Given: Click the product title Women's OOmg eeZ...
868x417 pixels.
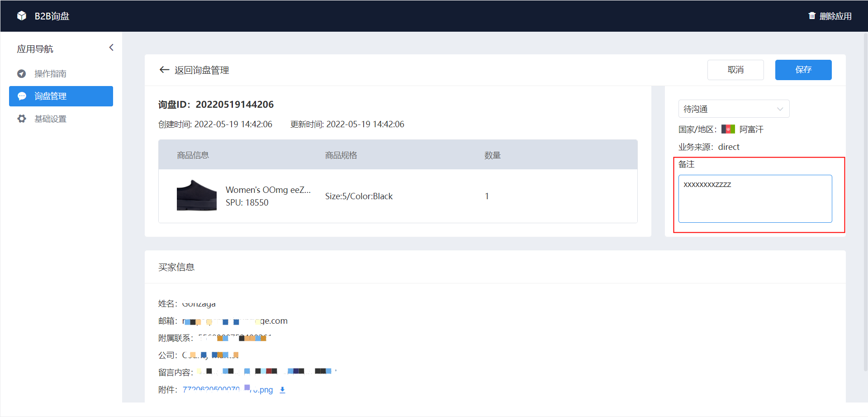Looking at the screenshot, I should tap(268, 190).
